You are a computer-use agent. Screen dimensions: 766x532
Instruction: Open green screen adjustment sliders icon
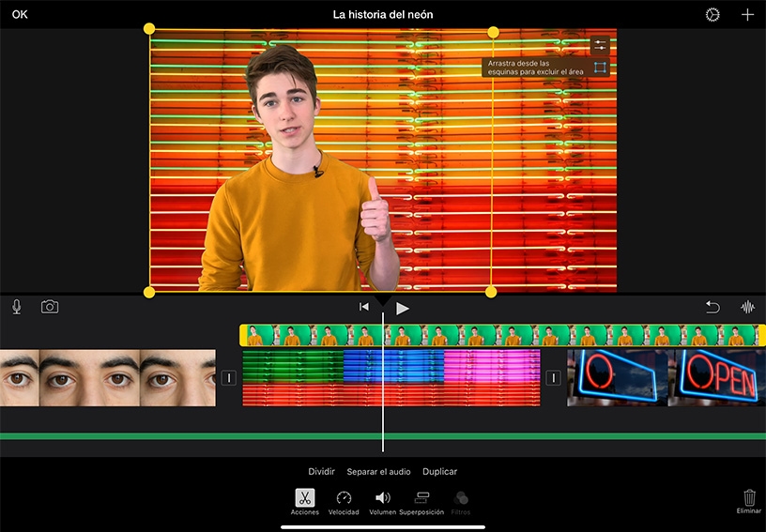click(x=600, y=45)
